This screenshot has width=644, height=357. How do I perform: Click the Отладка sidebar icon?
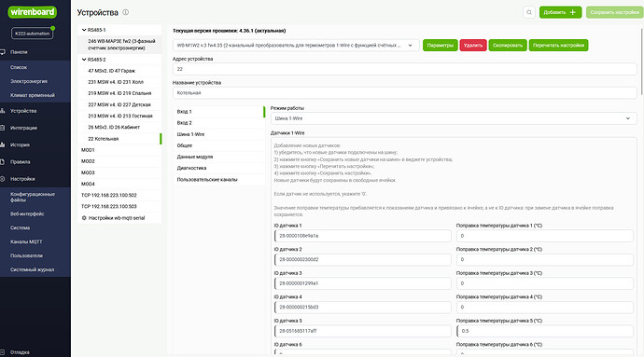point(3,352)
